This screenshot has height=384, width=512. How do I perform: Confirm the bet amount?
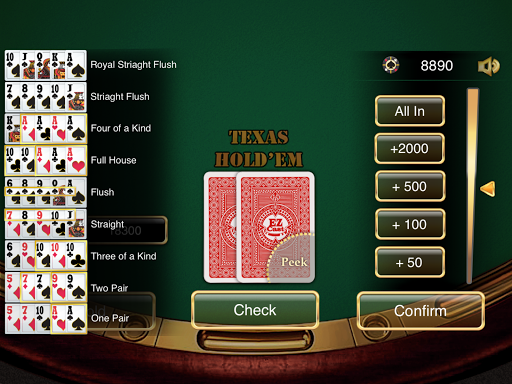click(421, 311)
